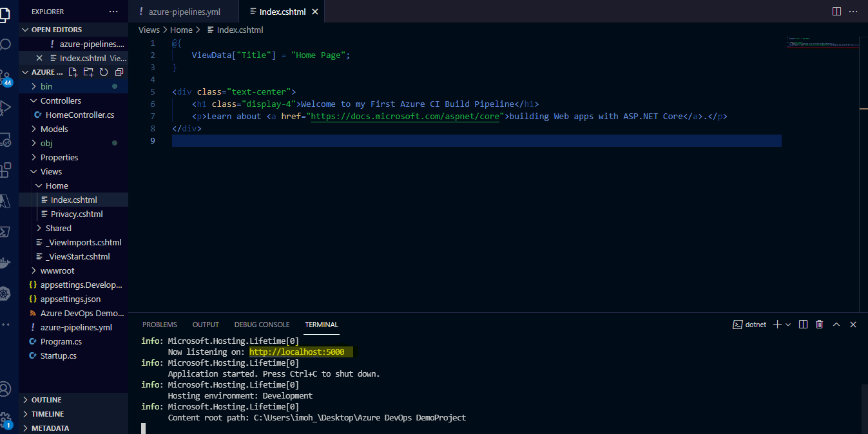Click the New File icon in explorer header
The width and height of the screenshot is (868, 434).
click(73, 72)
